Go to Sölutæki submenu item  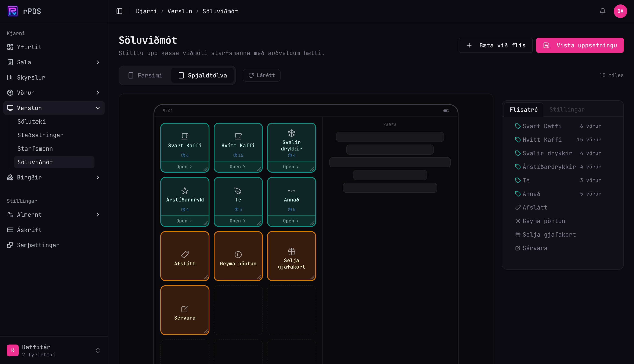54,122
